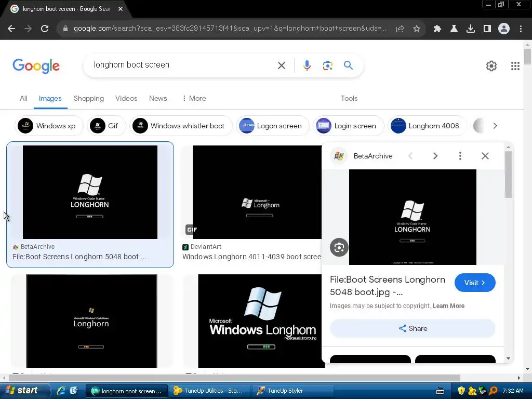Clear the search box text
Viewport: 532px width, 399px height.
tap(282, 65)
